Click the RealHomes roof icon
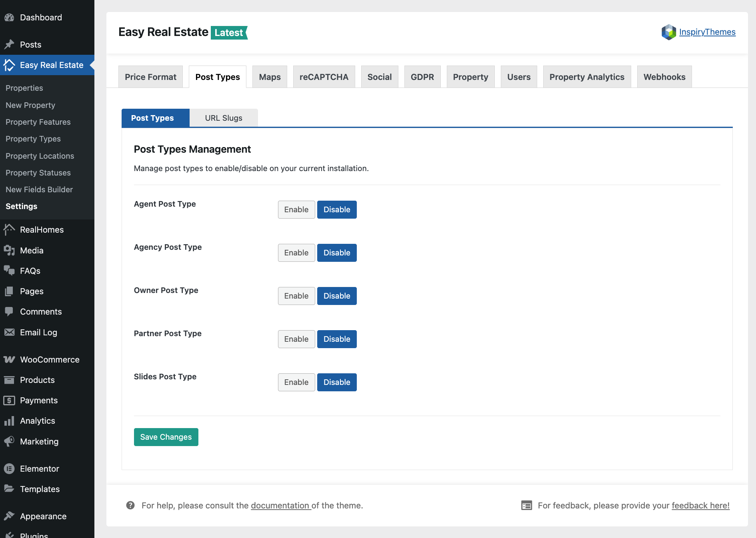756x538 pixels. [9, 229]
